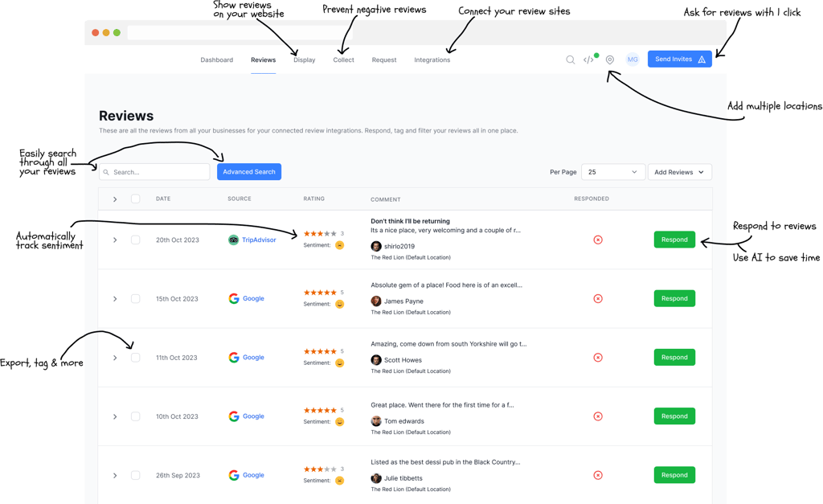This screenshot has width=823, height=504.
Task: Click sentiment face on 26th Sep review
Action: [340, 481]
